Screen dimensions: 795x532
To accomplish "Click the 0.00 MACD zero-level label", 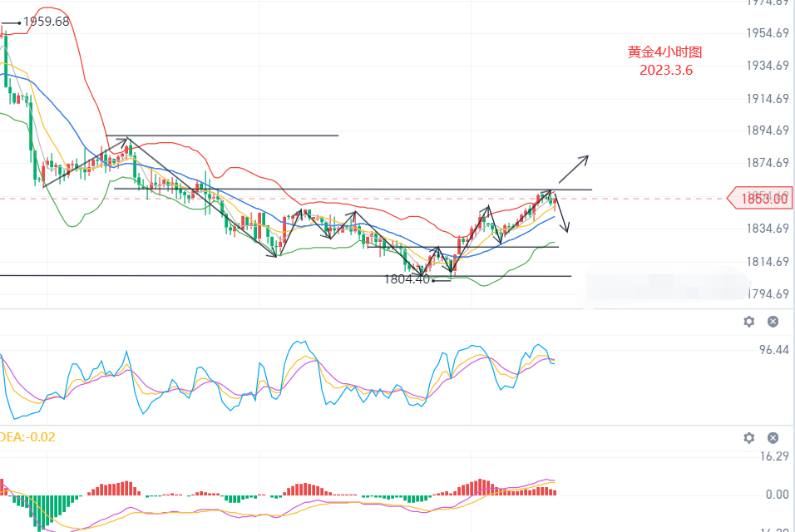I will click(x=777, y=494).
